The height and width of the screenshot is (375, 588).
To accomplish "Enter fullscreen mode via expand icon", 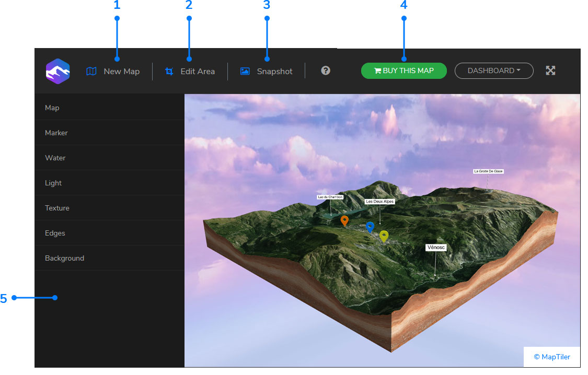I will 550,70.
